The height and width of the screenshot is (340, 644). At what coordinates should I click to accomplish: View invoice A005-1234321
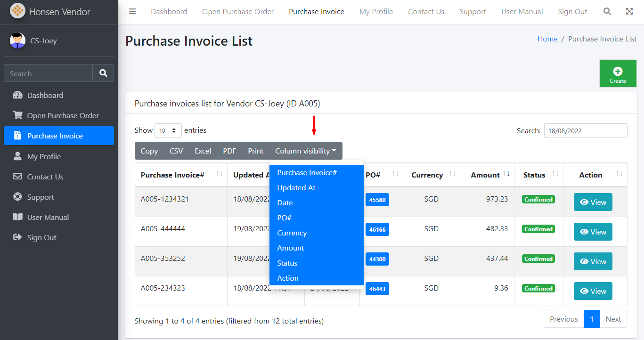[593, 202]
